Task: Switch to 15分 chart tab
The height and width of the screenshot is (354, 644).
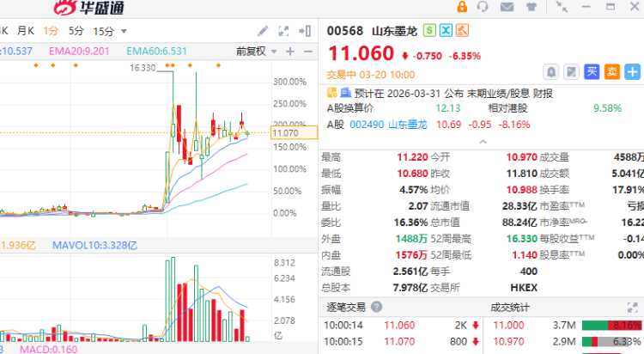Action: [104, 31]
